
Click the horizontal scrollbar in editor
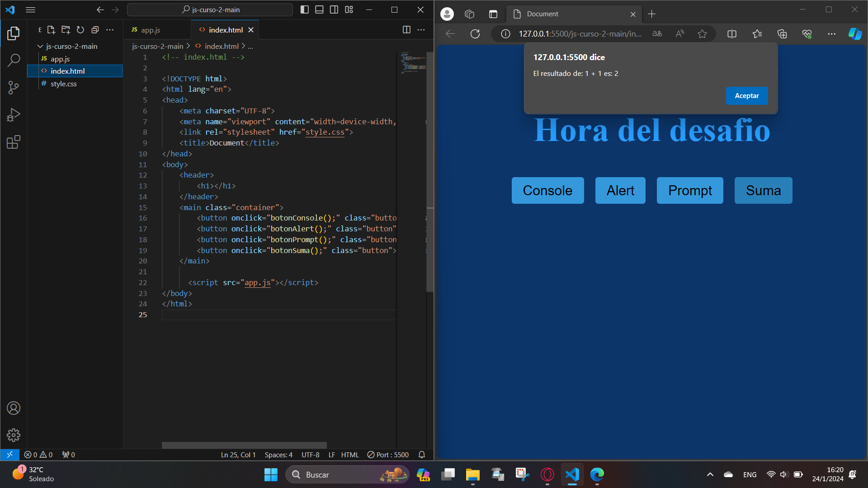coord(244,445)
